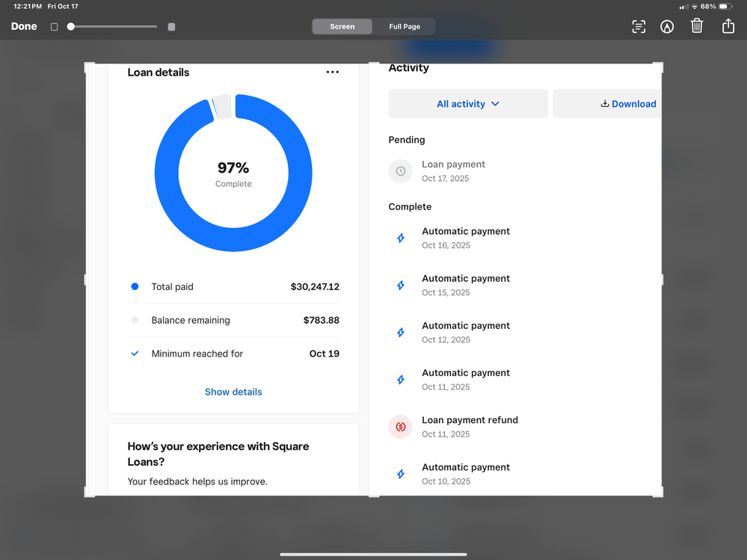Open the Markup pen tool
The image size is (747, 560).
coord(667,27)
